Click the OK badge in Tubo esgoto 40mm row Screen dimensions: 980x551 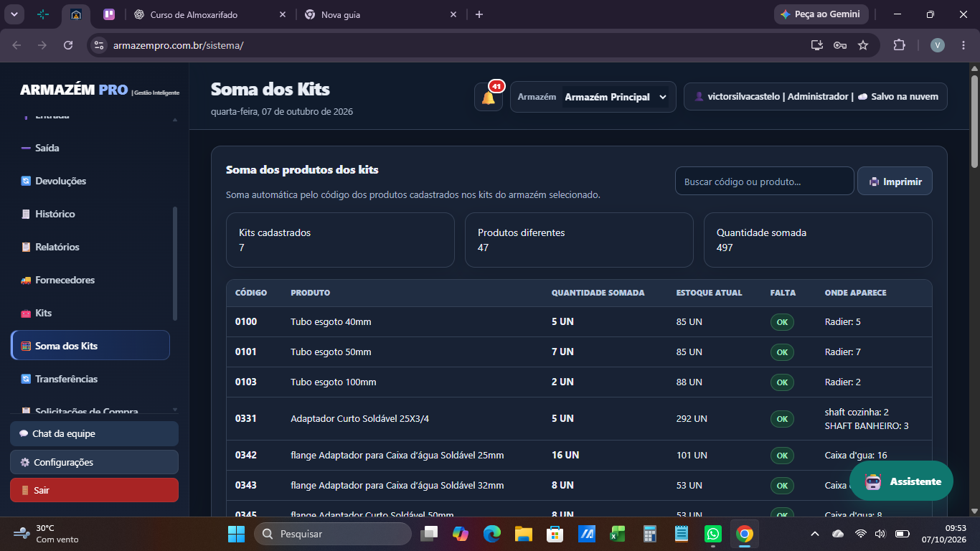tap(782, 322)
